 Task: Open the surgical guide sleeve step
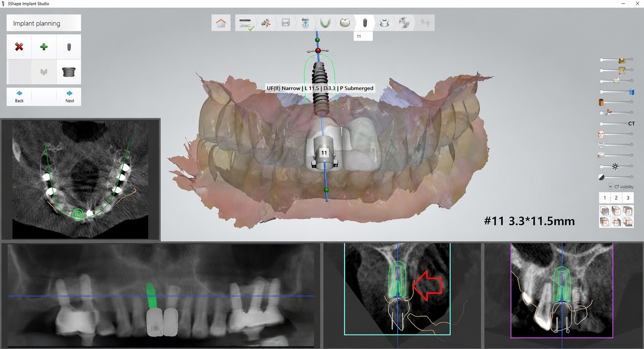click(384, 23)
